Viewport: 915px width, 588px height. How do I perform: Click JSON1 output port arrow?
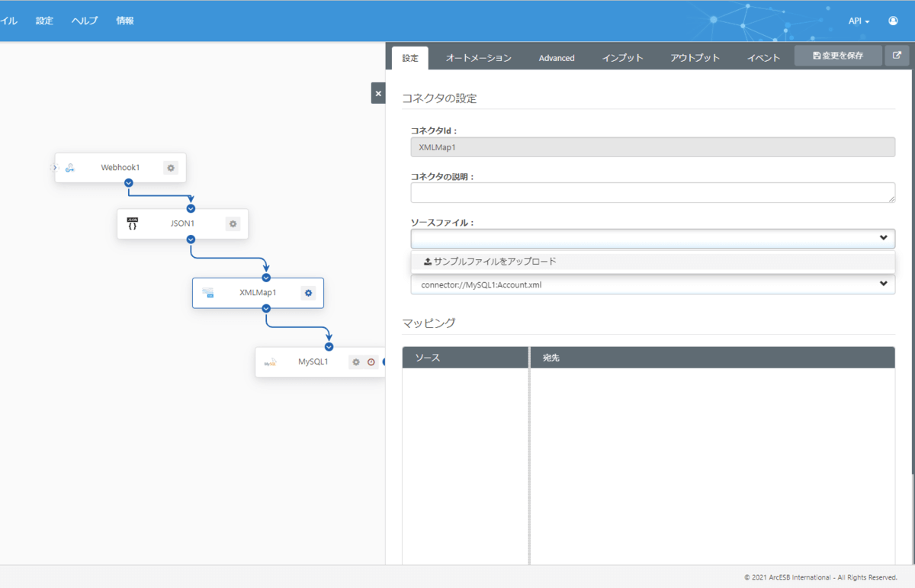tap(191, 239)
